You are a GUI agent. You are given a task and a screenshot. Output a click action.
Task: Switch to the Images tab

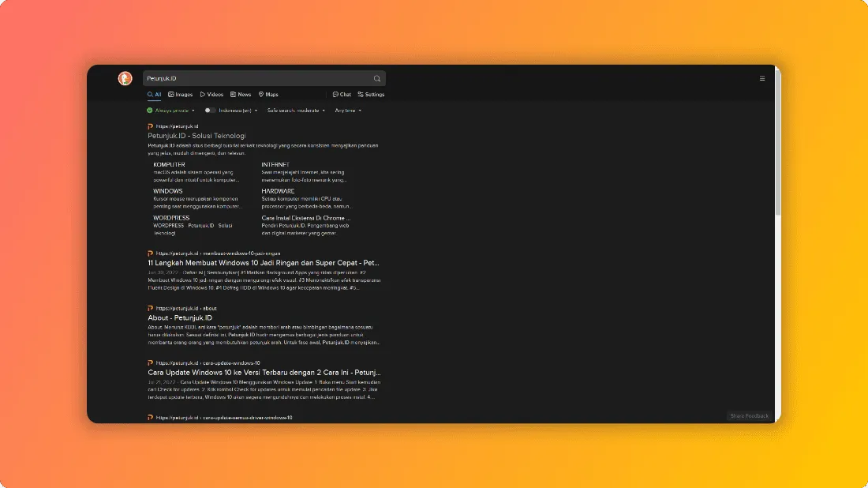tap(181, 95)
